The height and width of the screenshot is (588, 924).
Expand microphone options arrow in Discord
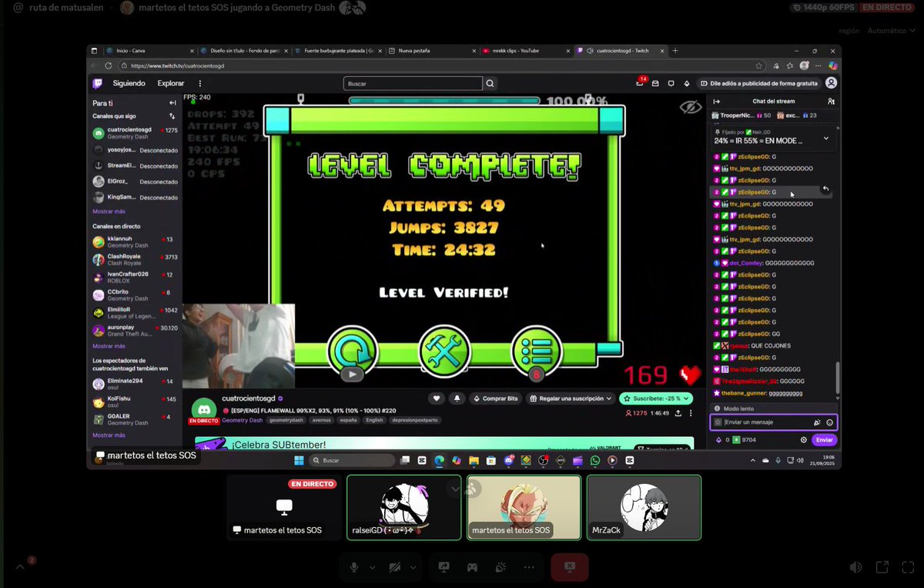tap(373, 567)
